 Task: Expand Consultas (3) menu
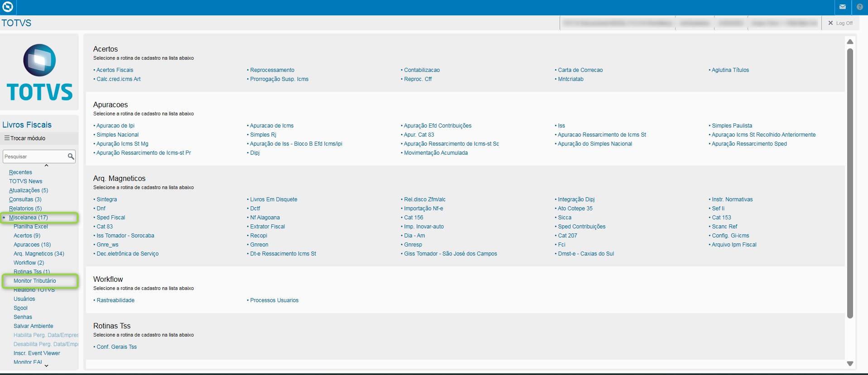[x=25, y=199]
